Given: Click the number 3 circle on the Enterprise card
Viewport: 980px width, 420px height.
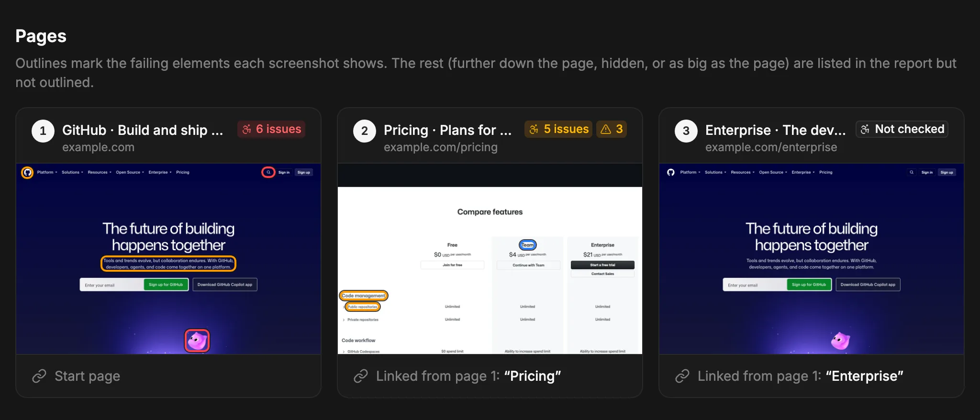Looking at the screenshot, I should click(686, 131).
